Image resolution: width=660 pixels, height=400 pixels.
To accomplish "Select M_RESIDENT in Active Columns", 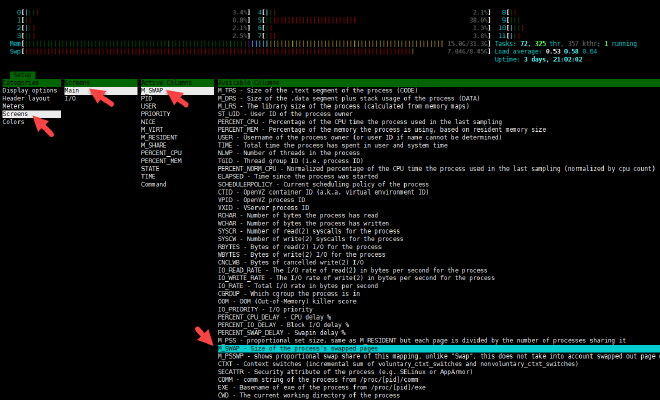I will [160, 138].
